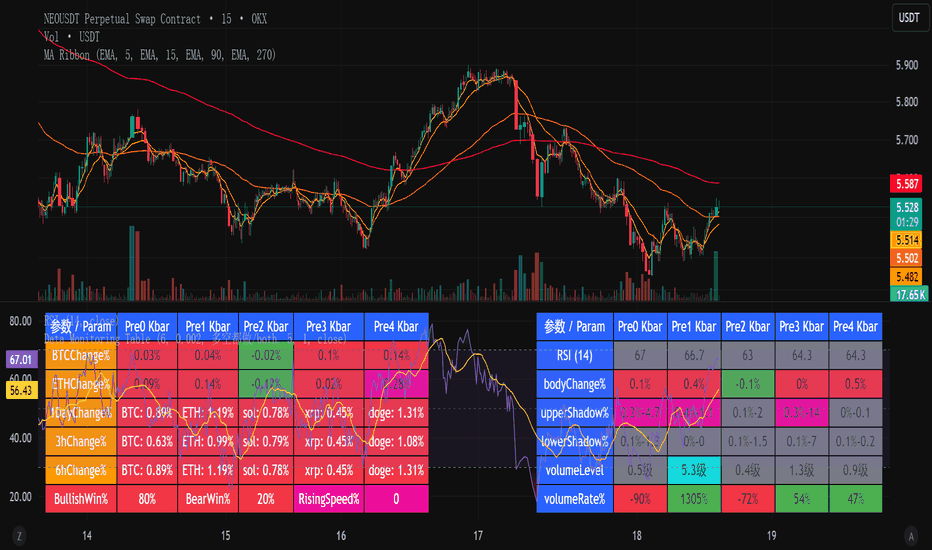932x550 pixels.
Task: Click the lowerShadow% row label
Action: [575, 442]
